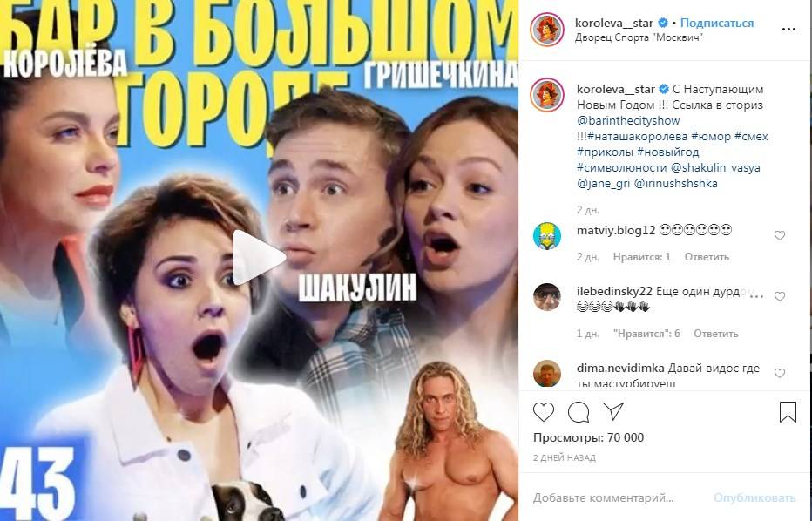Image resolution: width=812 pixels, height=521 pixels.
Task: Like dima.nevidimka's comment
Action: click(780, 373)
